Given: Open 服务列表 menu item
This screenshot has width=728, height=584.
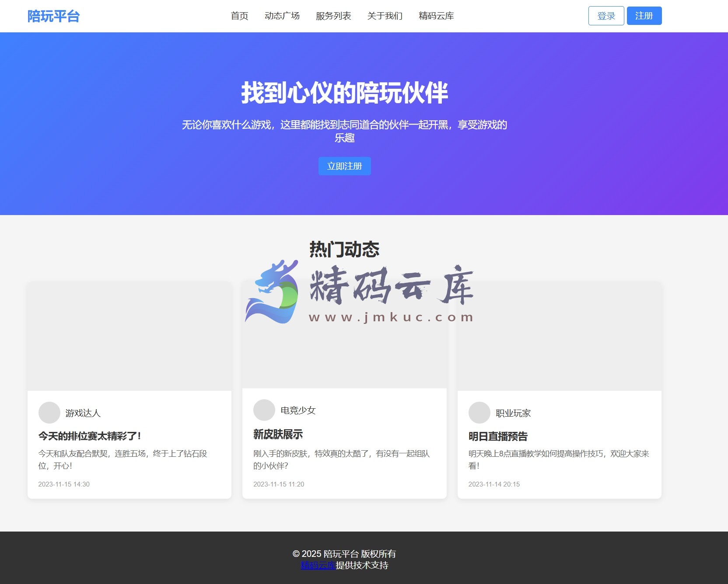Looking at the screenshot, I should pos(333,16).
